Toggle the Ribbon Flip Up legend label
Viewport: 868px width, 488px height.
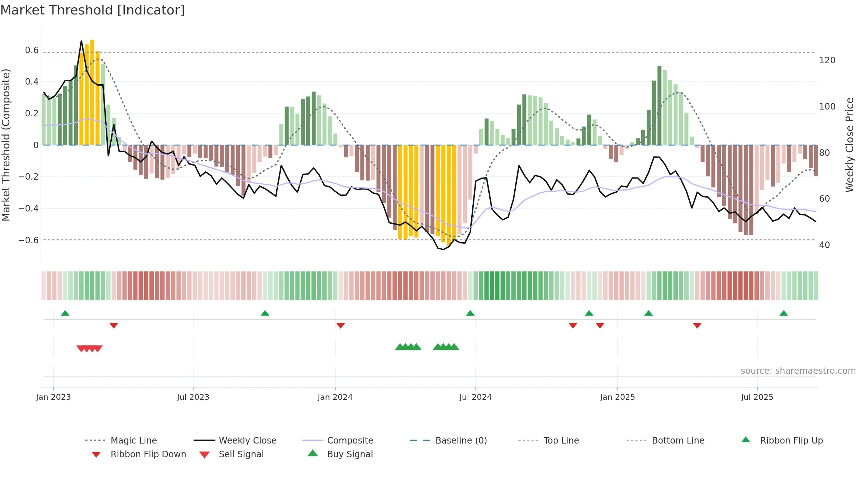(x=792, y=440)
